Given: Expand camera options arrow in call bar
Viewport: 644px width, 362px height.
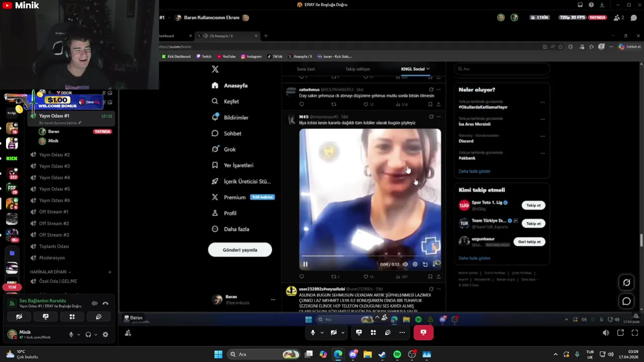Looking at the screenshot, I should [x=343, y=332].
